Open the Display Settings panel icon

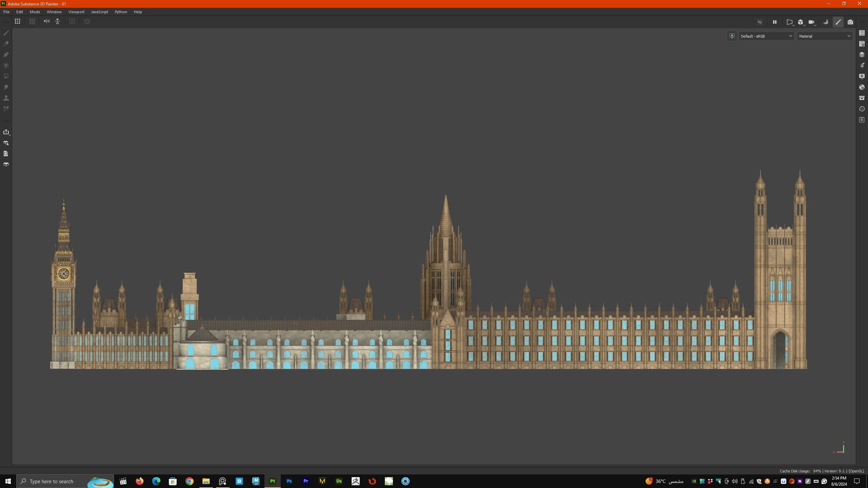862,76
